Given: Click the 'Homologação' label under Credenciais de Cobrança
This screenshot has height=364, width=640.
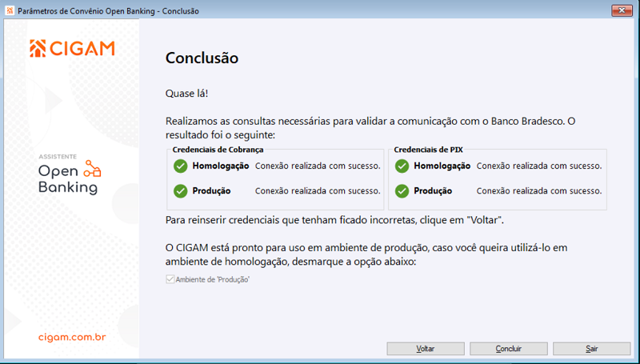Looking at the screenshot, I should pyautogui.click(x=221, y=166).
